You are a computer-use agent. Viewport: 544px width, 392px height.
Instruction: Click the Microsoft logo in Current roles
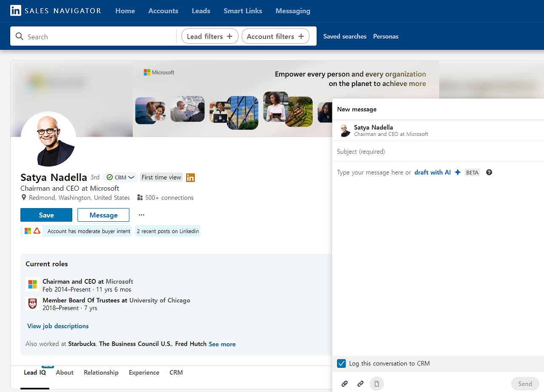pos(32,285)
